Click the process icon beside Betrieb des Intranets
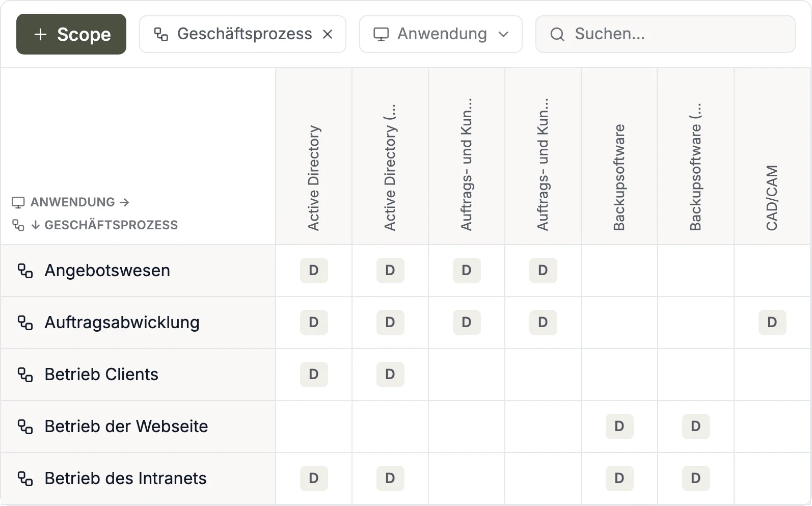 pyautogui.click(x=25, y=478)
